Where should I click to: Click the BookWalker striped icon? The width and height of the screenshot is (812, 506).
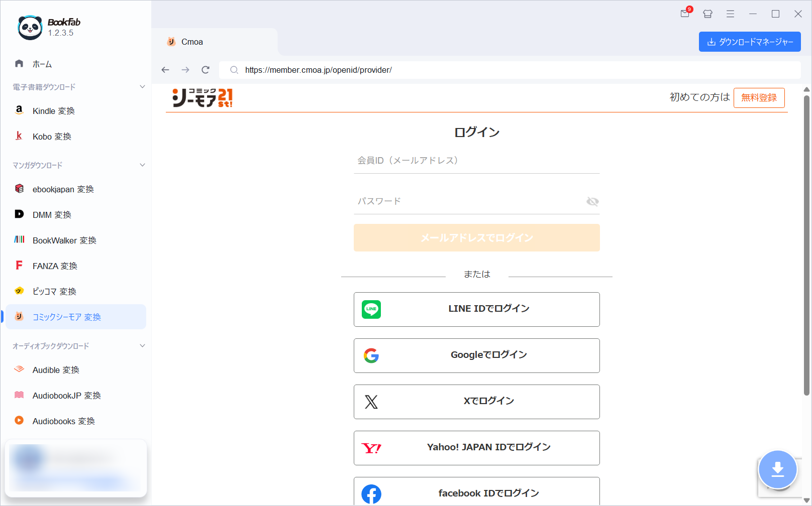click(x=19, y=239)
